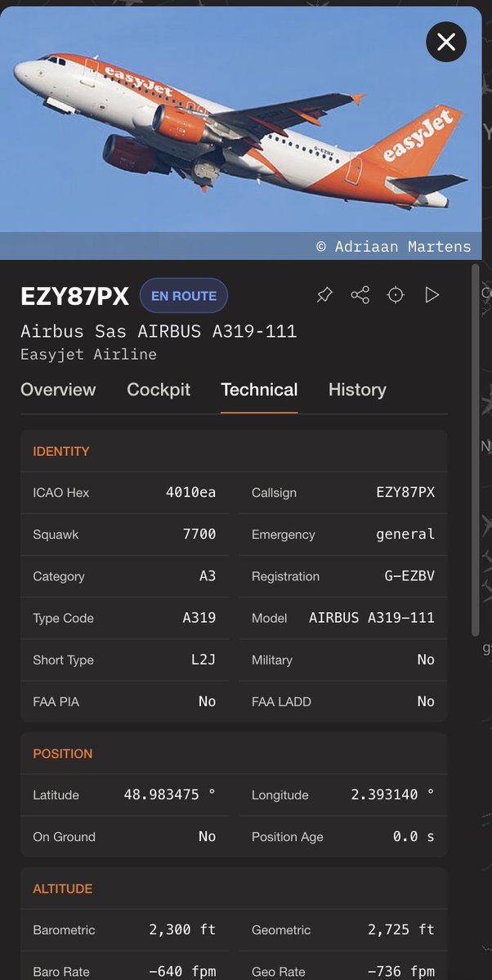Click the Type Code value A319
Image resolution: width=492 pixels, height=980 pixels.
pyautogui.click(x=199, y=618)
